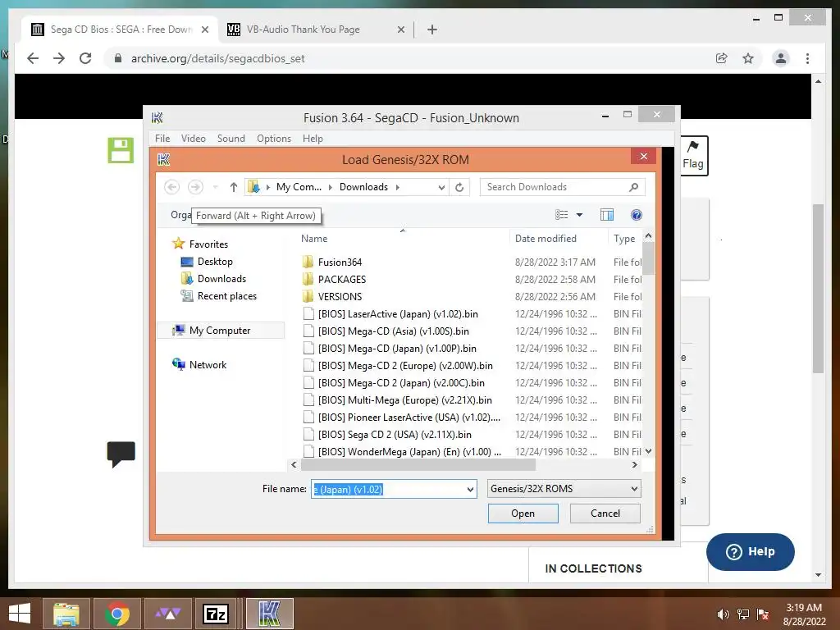Screen dimensions: 840x630
Task: Expand the Downloads breadcrumb arrow
Action: 398,187
